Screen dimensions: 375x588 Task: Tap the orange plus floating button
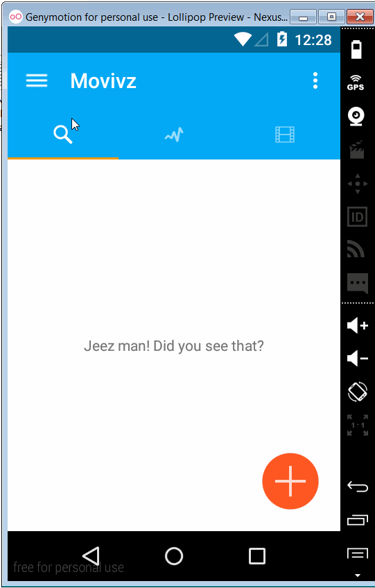(x=290, y=481)
